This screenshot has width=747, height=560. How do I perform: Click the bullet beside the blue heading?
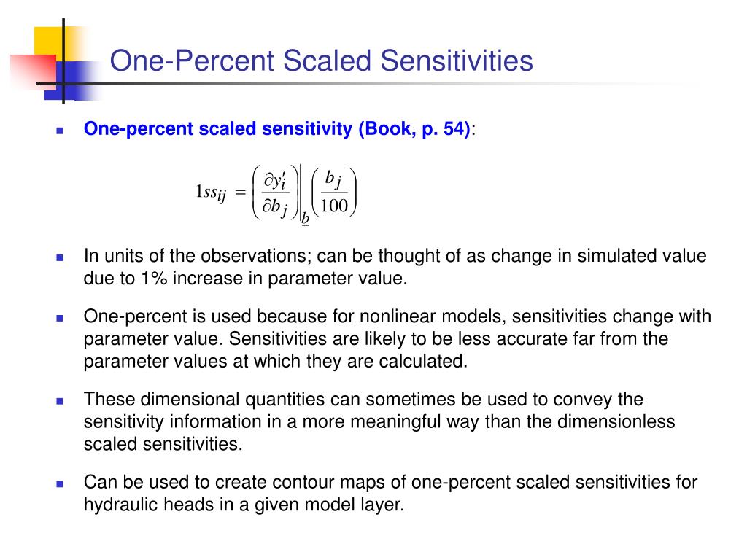[60, 131]
